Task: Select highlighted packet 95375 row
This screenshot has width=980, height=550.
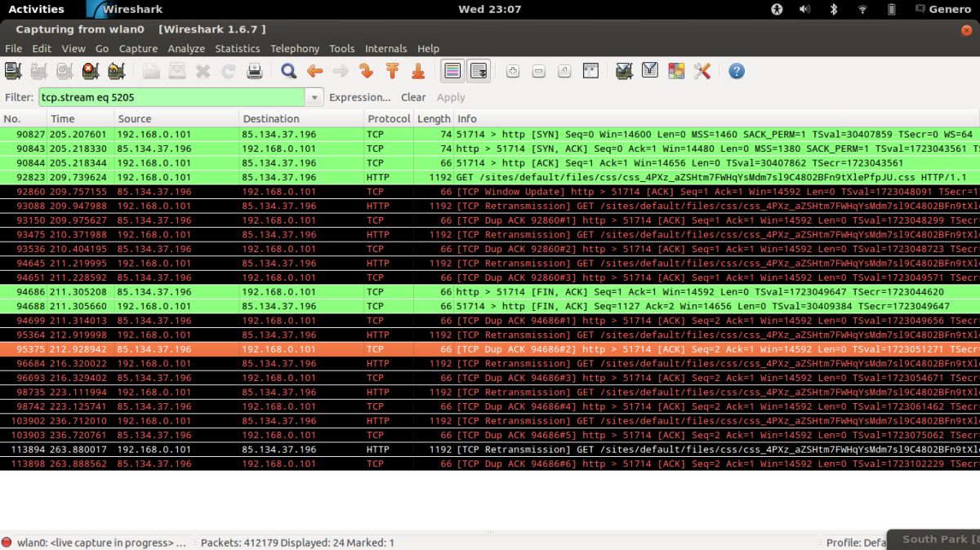Action: (490, 349)
